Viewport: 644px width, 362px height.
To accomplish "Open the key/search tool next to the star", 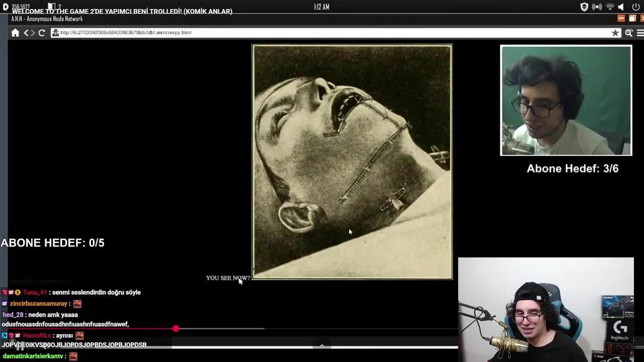I will pyautogui.click(x=628, y=33).
